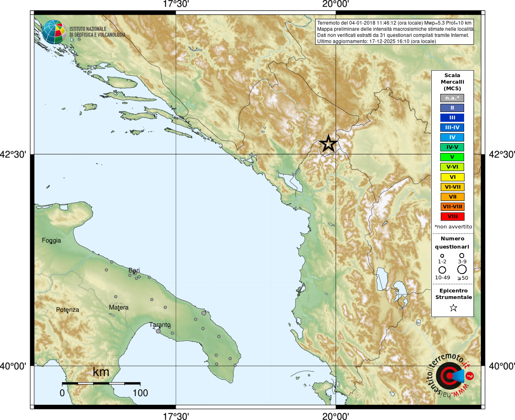This screenshot has width=515, height=420.
Task: Click the n.a.* gray legend swatch
Action: tap(452, 98)
